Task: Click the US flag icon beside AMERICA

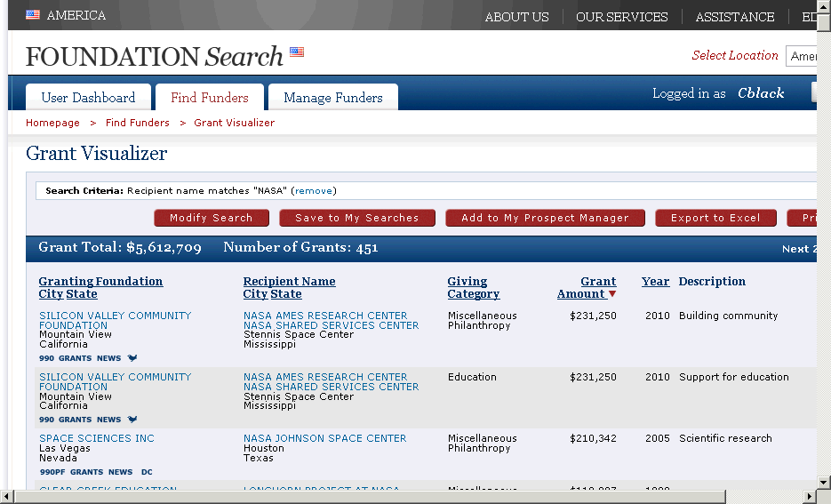Action: coord(33,15)
